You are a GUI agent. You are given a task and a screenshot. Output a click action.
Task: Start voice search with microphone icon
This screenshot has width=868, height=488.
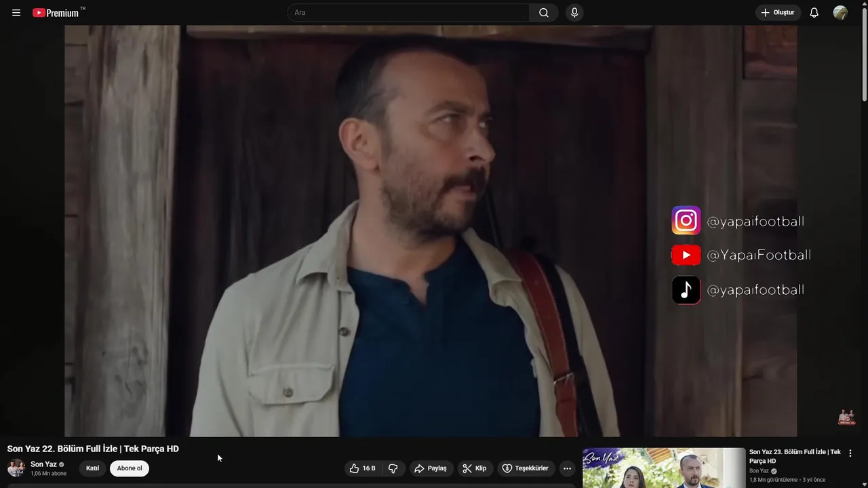[x=574, y=13]
